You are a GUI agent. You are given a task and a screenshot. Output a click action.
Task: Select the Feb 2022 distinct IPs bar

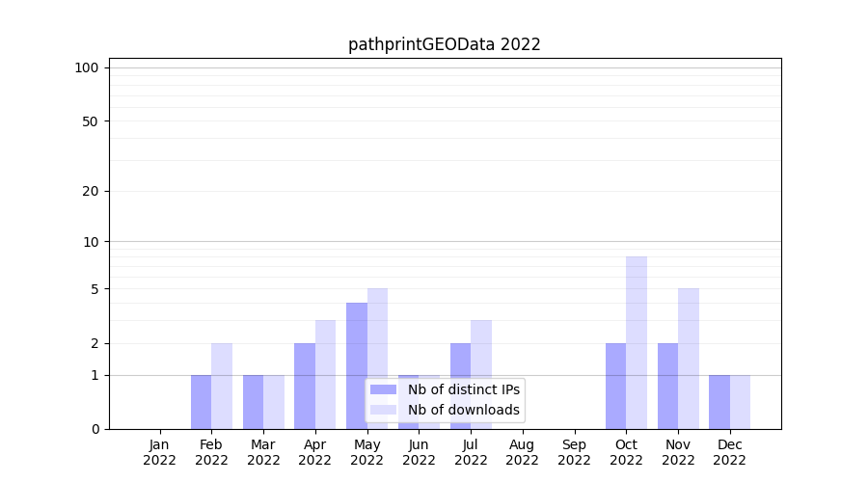pyautogui.click(x=201, y=402)
